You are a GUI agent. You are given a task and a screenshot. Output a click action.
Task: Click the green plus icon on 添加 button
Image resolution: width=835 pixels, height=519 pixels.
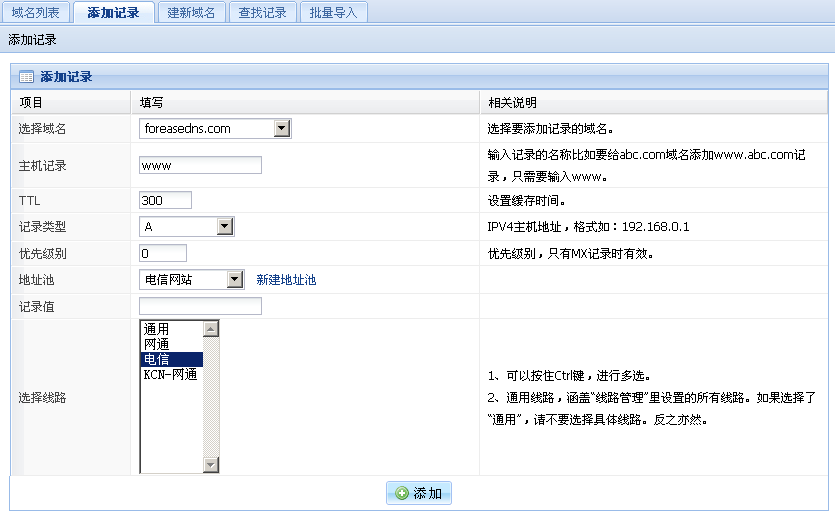click(x=402, y=493)
